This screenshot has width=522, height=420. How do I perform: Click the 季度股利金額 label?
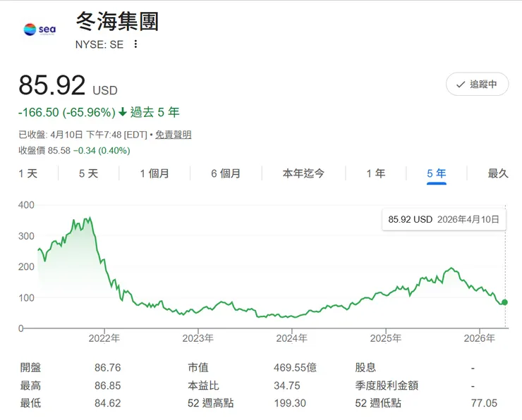coord(387,385)
